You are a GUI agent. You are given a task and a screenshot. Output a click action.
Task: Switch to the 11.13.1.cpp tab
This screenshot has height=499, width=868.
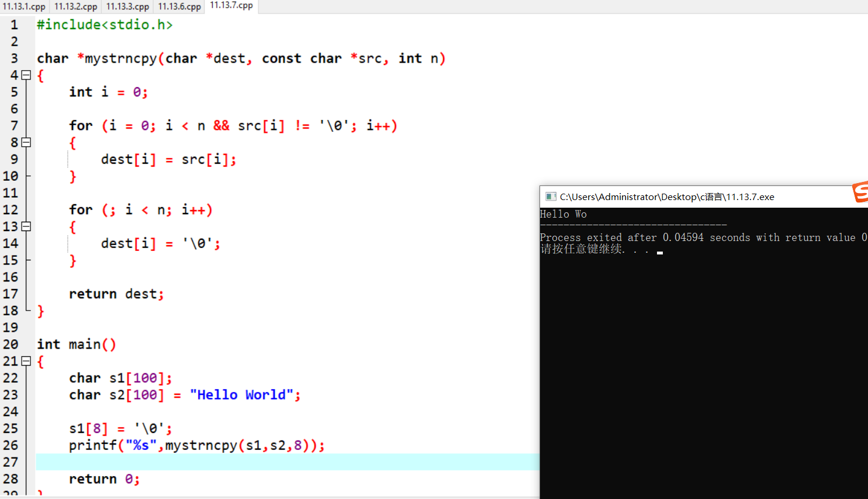pyautogui.click(x=24, y=6)
